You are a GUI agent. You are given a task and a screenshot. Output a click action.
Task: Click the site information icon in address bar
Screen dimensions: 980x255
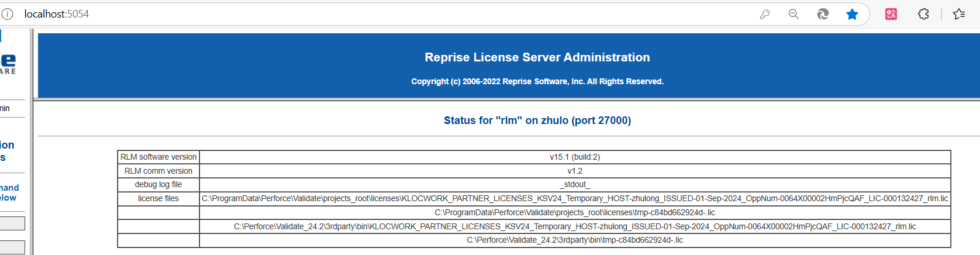point(7,14)
